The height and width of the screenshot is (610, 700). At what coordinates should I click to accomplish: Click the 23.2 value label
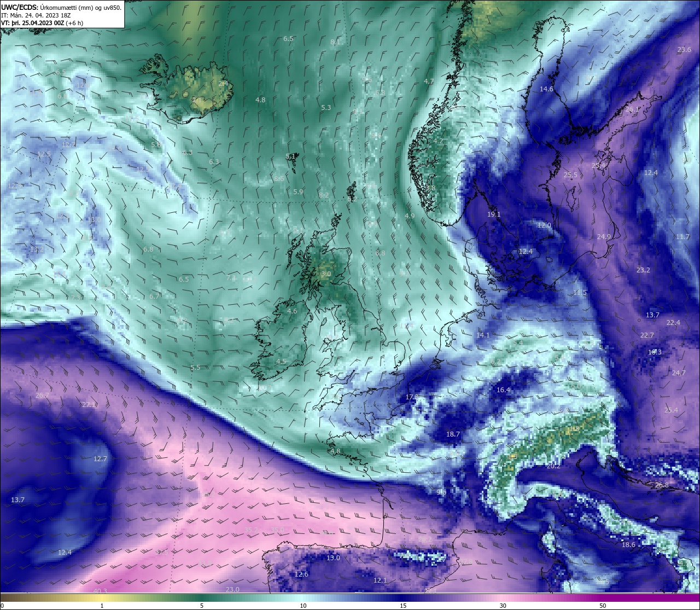click(643, 270)
